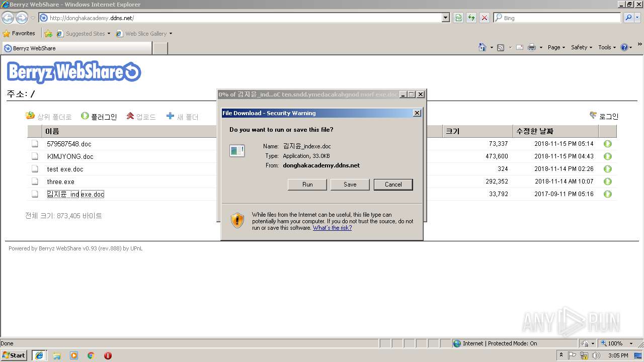
Task: Open the Page menu
Action: [x=556, y=47]
